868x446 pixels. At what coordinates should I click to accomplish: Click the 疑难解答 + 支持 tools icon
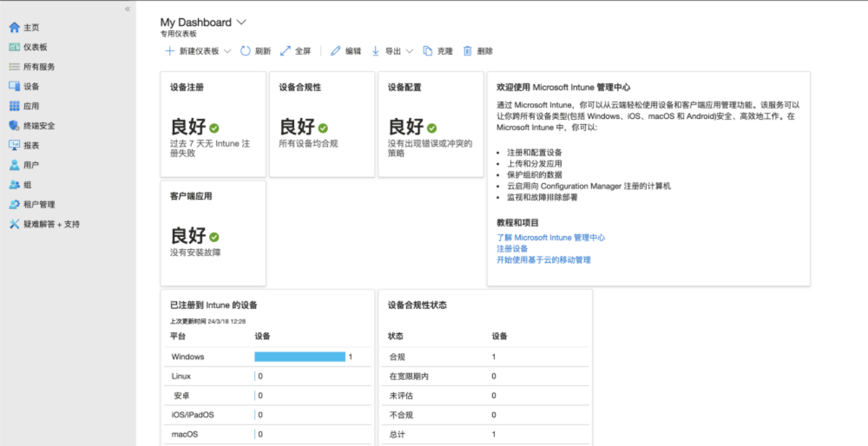coord(14,224)
